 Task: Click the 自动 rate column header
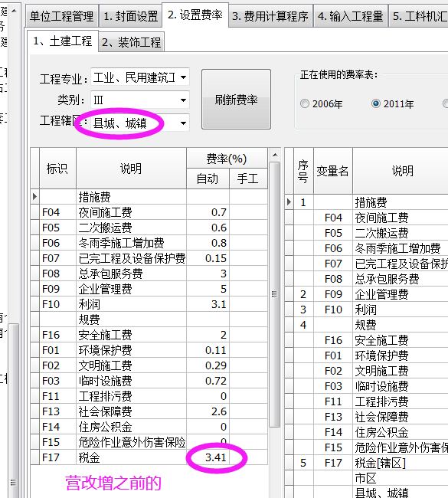tap(208, 179)
